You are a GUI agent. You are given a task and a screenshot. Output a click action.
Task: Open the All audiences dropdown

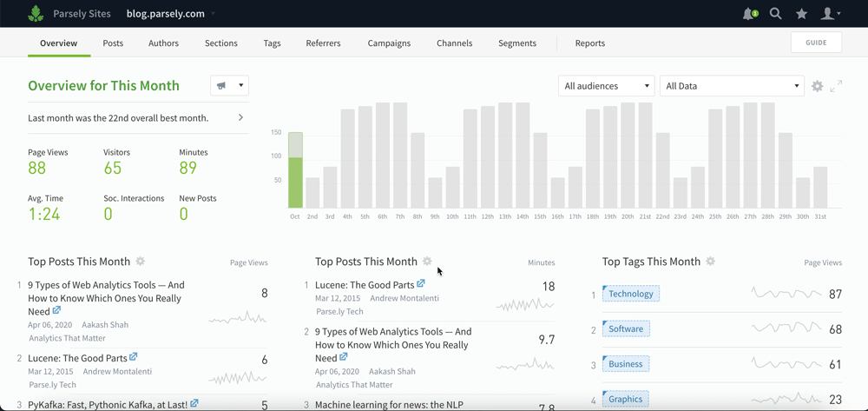(606, 86)
